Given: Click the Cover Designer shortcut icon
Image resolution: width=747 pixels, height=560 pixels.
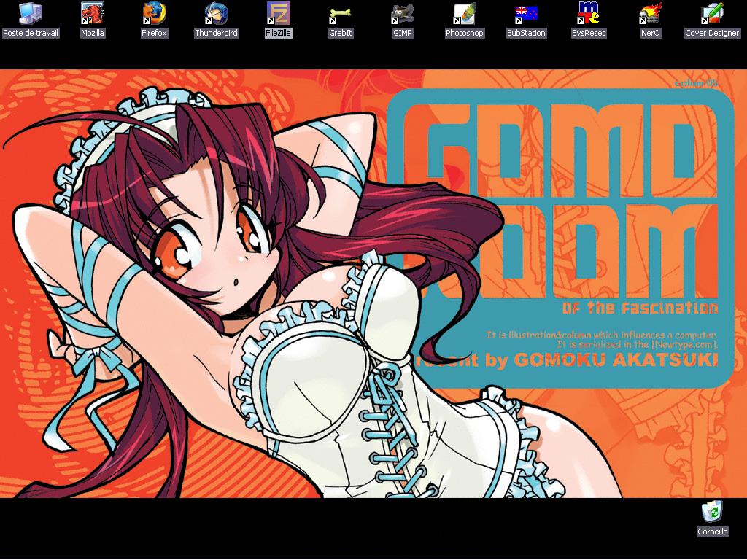Looking at the screenshot, I should [712, 13].
